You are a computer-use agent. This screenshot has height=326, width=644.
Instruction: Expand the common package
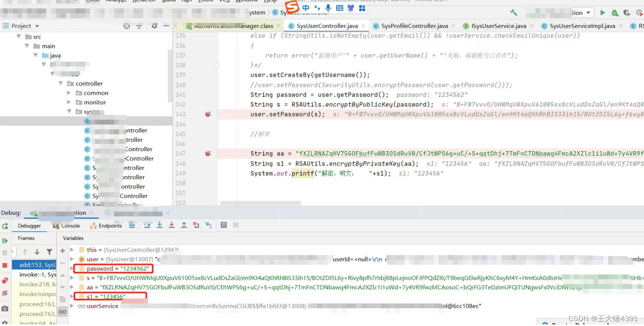tap(69, 93)
